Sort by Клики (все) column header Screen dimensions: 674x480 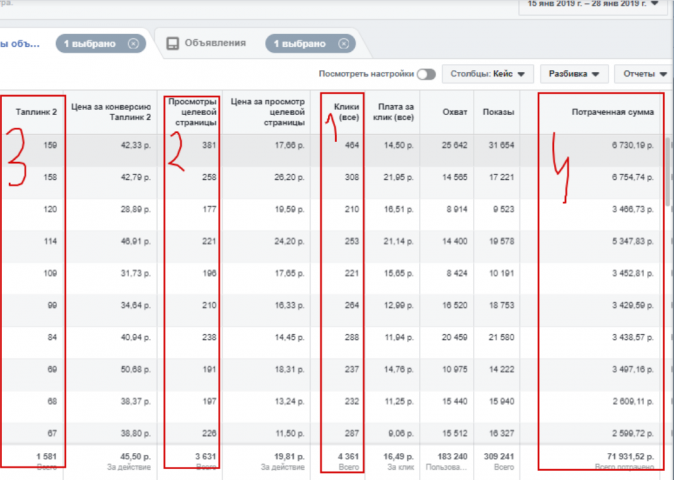[x=346, y=112]
